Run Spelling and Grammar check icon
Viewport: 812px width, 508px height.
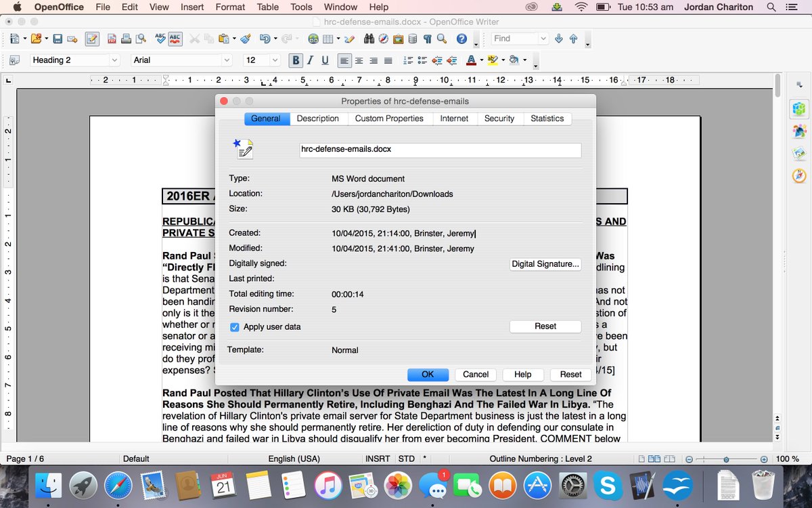160,39
